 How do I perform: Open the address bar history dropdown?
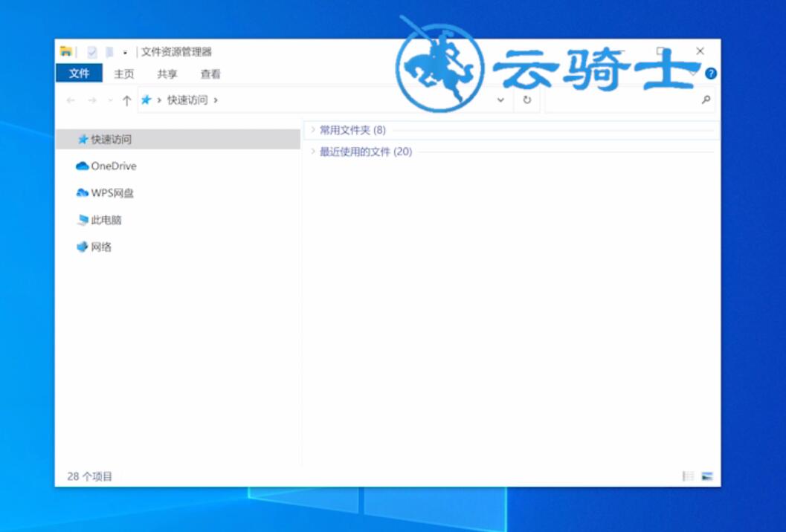(500, 100)
